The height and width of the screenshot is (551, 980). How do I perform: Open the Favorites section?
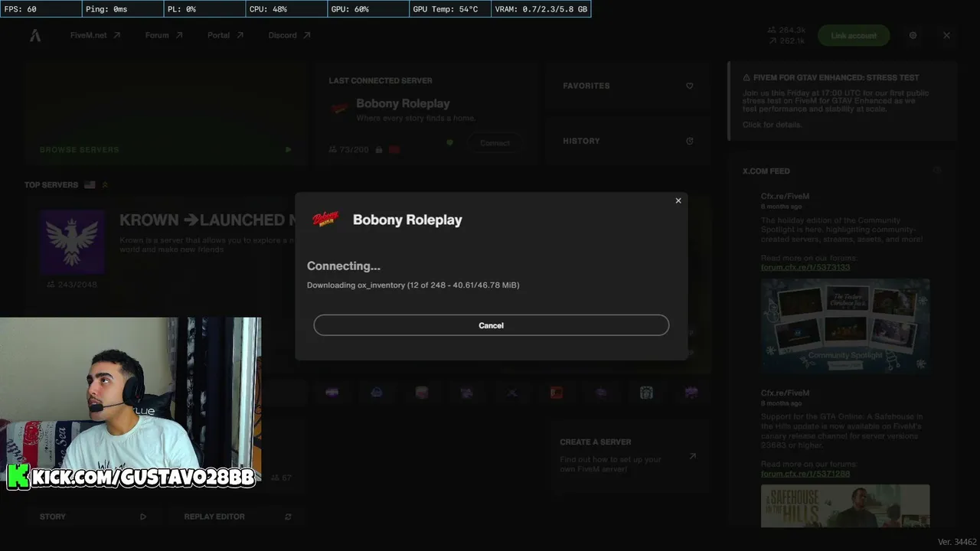pyautogui.click(x=628, y=86)
